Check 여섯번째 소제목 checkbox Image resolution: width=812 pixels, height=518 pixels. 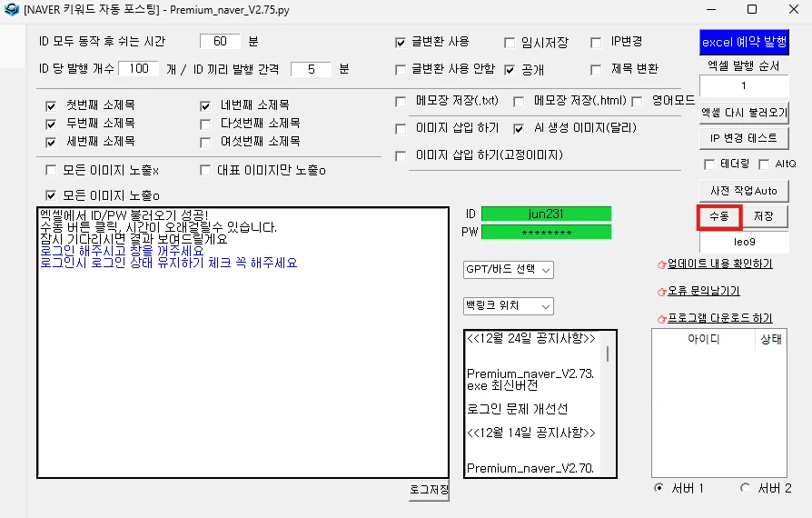coord(205,143)
